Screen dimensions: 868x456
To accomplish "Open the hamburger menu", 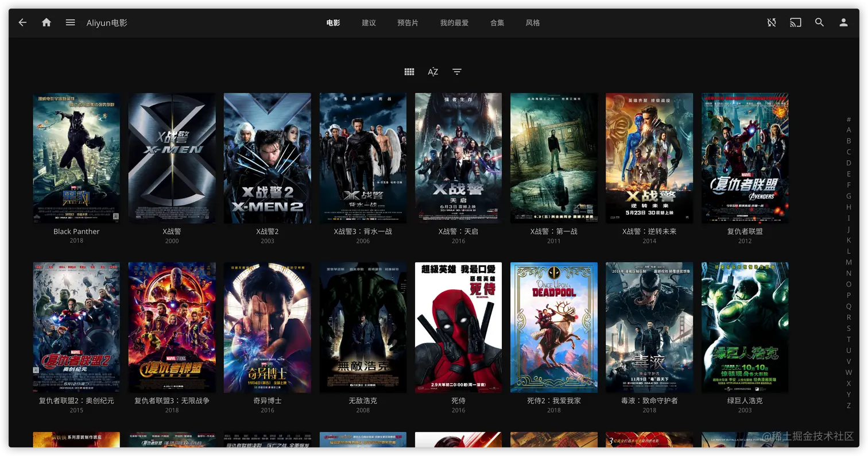I will tap(70, 22).
